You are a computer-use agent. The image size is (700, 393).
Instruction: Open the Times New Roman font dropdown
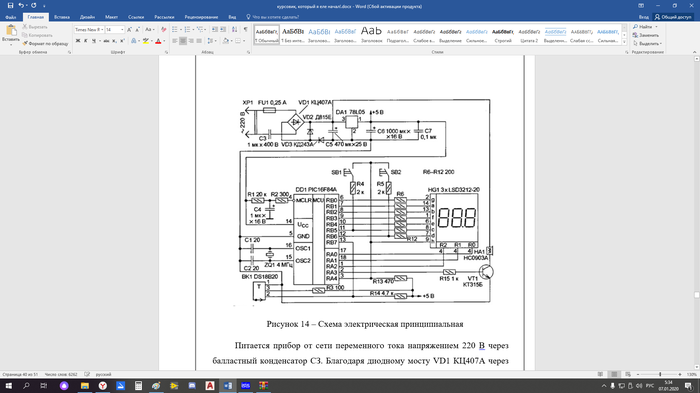click(102, 29)
